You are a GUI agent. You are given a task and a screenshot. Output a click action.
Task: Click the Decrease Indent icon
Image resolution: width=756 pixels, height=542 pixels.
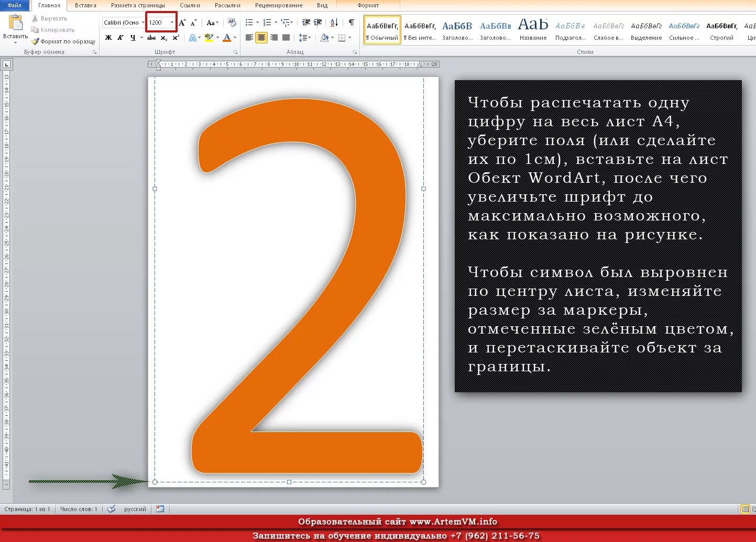pos(306,23)
